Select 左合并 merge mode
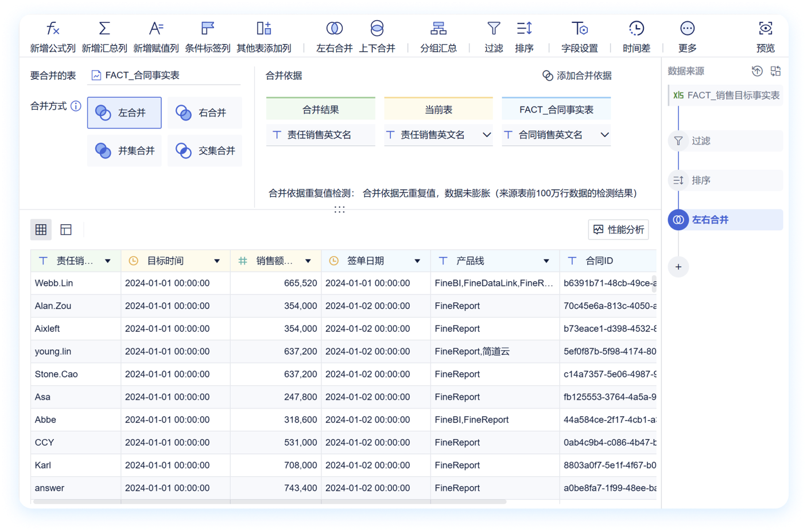Screen dimensions: 807x532 (125, 112)
